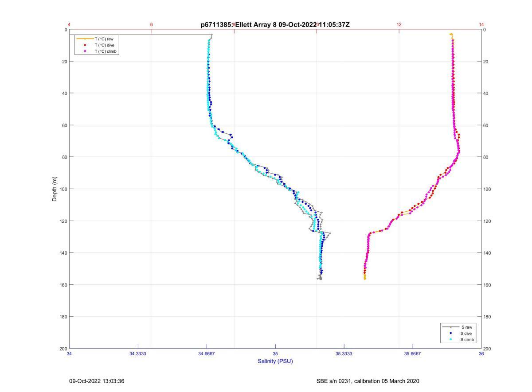Select the 'T (°C) raw' legend entry
This screenshot has height=392, width=532.
tap(104, 39)
